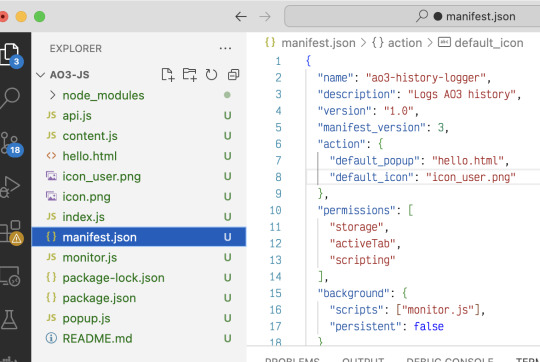Screen dimensions: 540x362
Task: Click line number 8 in the gutter
Action: coord(278,177)
